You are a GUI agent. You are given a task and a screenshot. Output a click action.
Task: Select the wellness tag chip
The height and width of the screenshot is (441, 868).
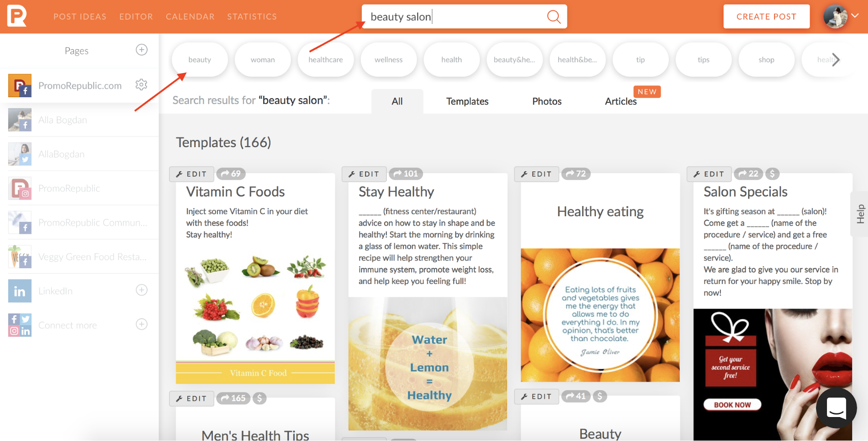389,59
